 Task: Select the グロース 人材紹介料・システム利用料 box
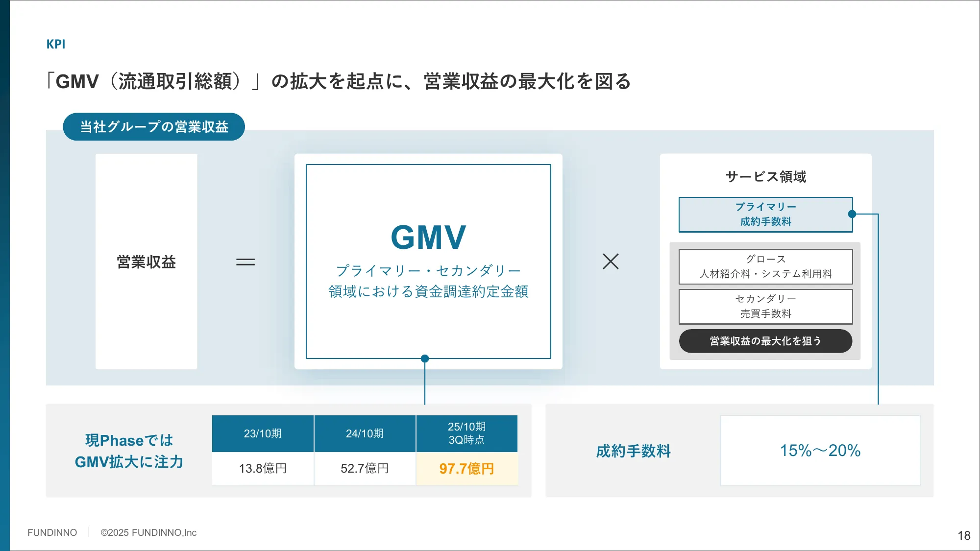pyautogui.click(x=765, y=266)
